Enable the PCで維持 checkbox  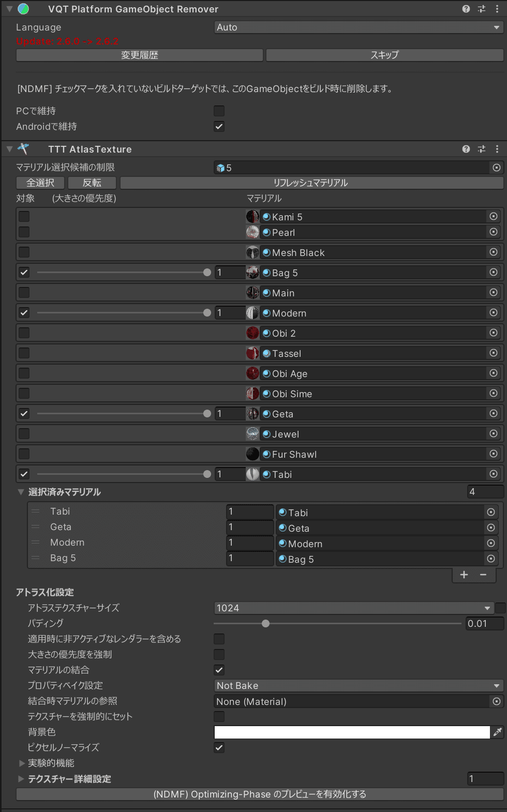click(219, 111)
